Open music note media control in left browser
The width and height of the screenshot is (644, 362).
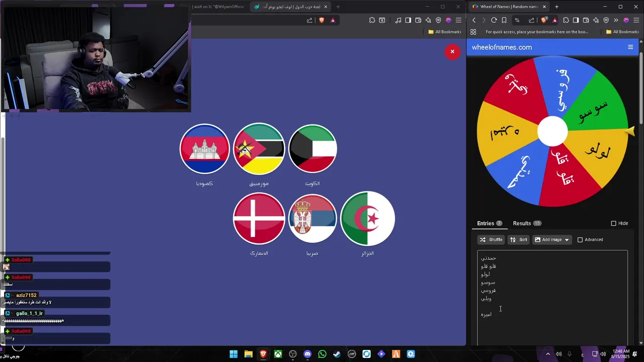(398, 20)
